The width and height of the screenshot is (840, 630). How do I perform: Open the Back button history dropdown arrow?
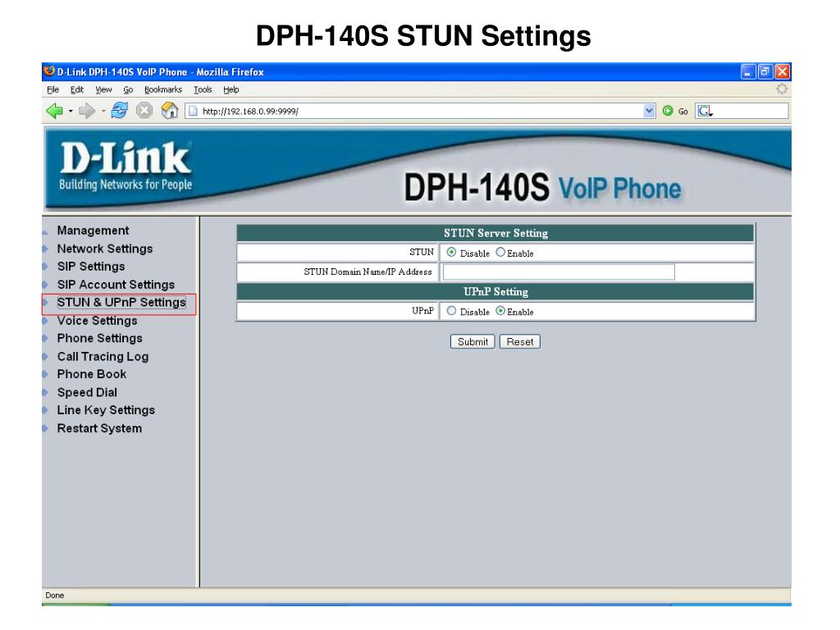coord(71,112)
